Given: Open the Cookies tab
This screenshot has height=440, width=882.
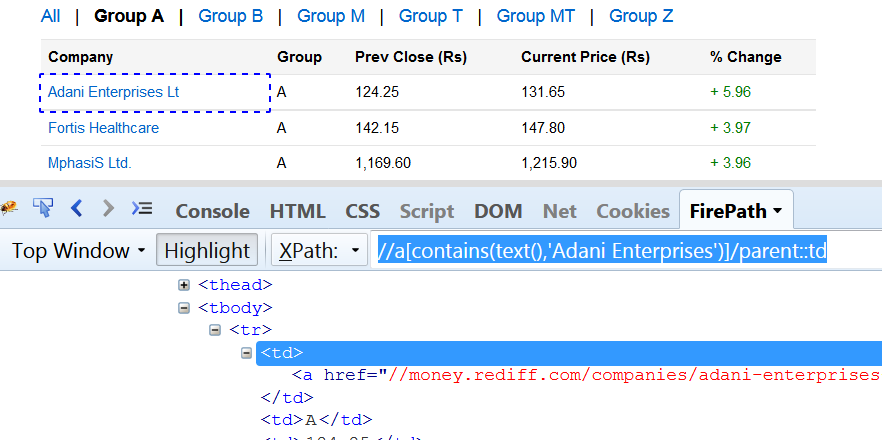Looking at the screenshot, I should tap(633, 212).
